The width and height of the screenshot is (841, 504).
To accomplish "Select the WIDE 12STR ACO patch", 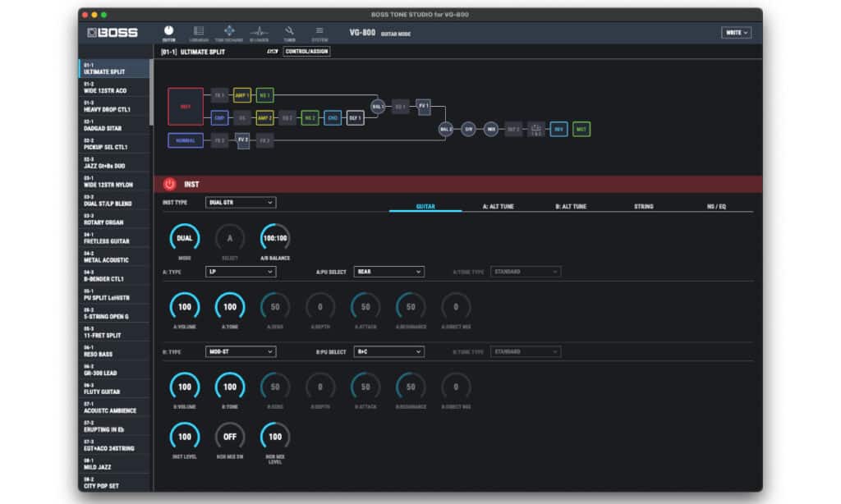I will pos(114,87).
